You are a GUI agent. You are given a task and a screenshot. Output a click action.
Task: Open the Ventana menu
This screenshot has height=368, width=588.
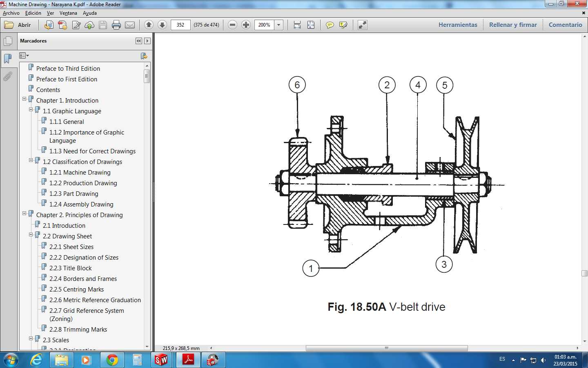tap(68, 13)
